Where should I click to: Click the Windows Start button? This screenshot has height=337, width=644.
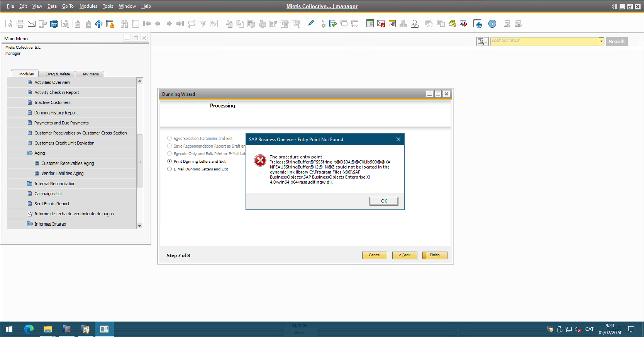coord(9,329)
